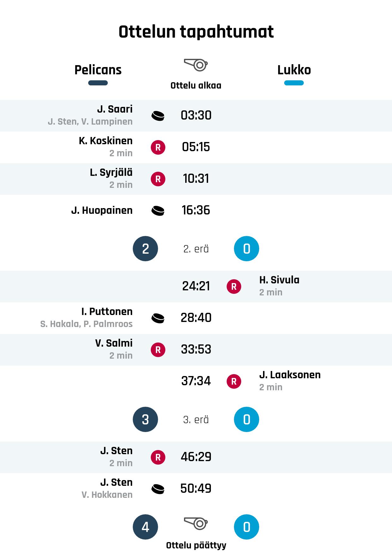Click the puck icon at 03:30
This screenshot has width=392, height=556.
tap(158, 116)
